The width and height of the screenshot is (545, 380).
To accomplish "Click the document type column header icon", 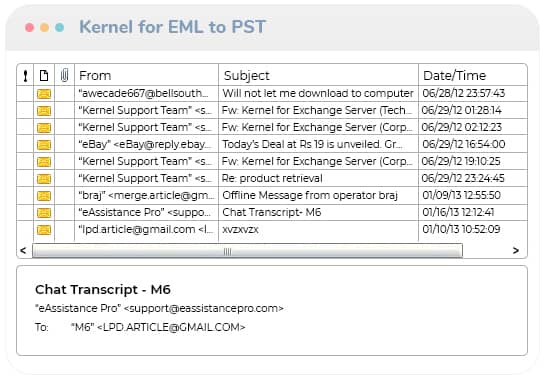I will point(44,75).
